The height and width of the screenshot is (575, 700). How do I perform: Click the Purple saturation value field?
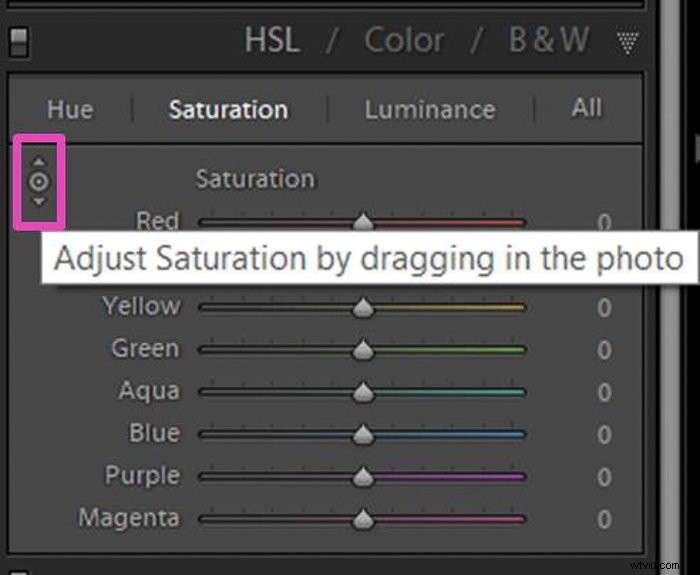604,477
